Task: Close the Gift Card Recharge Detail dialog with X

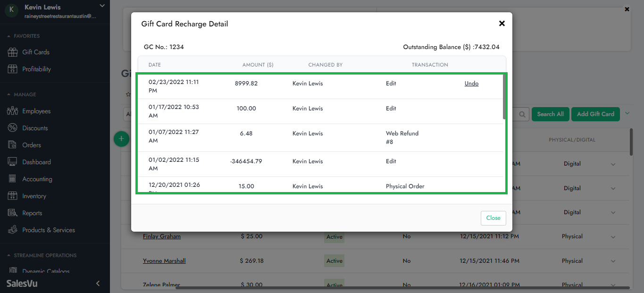Action: 502,24
